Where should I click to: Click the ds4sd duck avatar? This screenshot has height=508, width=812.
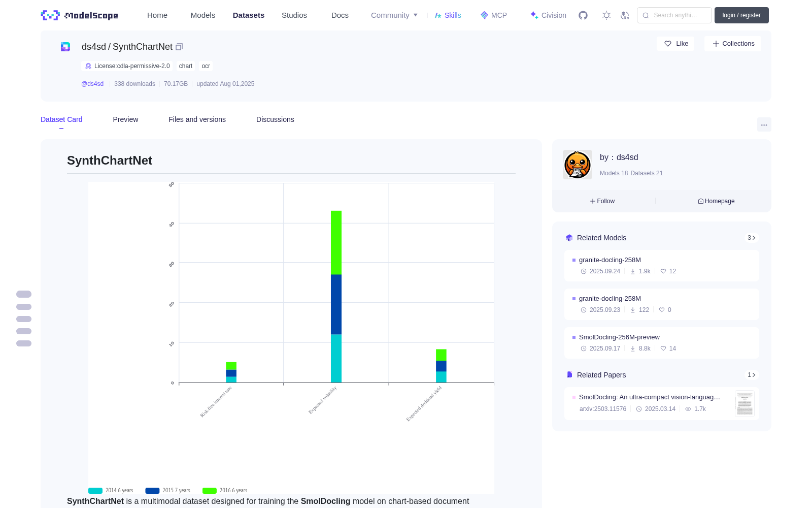[x=578, y=165]
